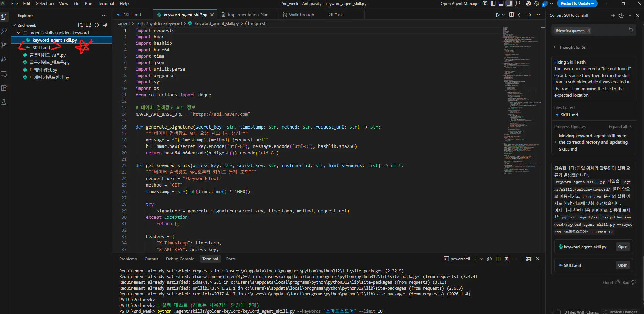Rate the response with Good thumbs up
The height and width of the screenshot is (314, 644).
point(611,283)
